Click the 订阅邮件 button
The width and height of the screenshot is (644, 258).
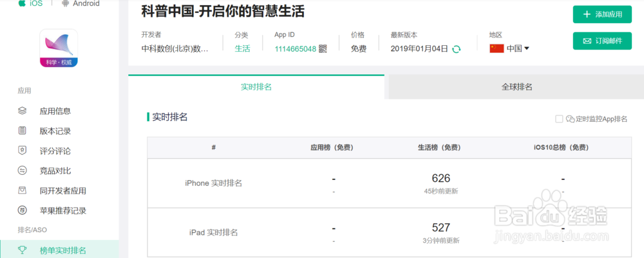tap(602, 41)
